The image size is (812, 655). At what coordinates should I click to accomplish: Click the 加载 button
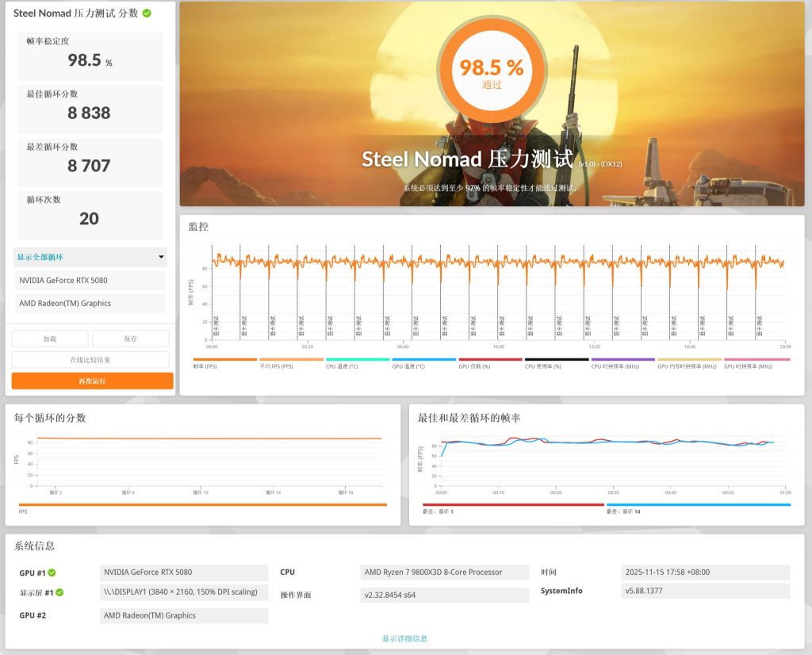pyautogui.click(x=50, y=339)
